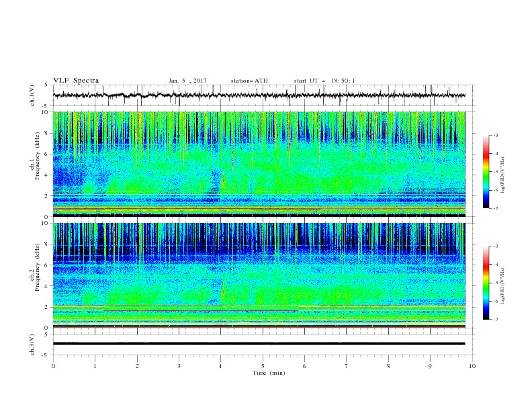Click the date 'Jan. 5, 2017'

pos(187,81)
